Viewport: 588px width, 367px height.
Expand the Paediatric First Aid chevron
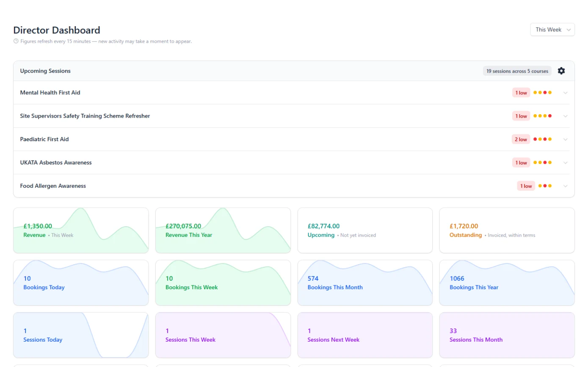(x=566, y=139)
